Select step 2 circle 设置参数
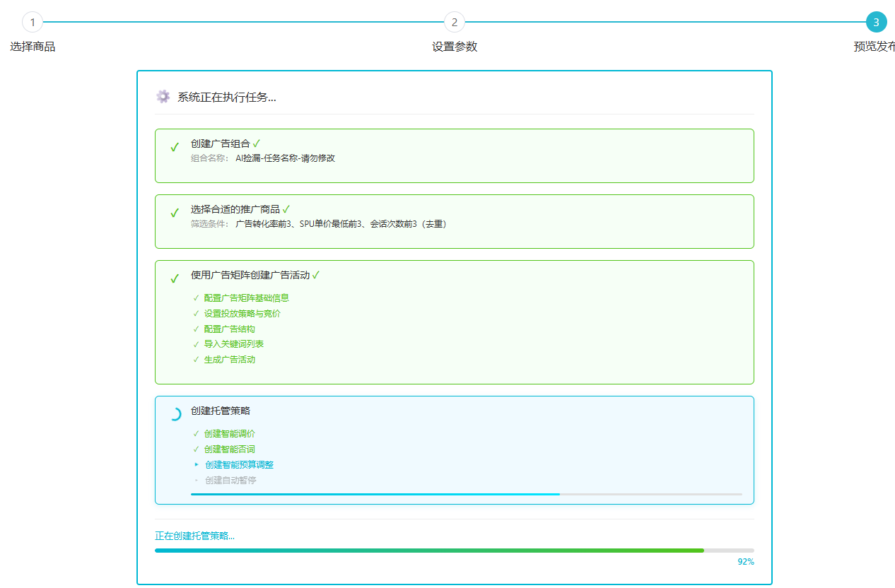The height and width of the screenshot is (588, 895). coord(455,22)
